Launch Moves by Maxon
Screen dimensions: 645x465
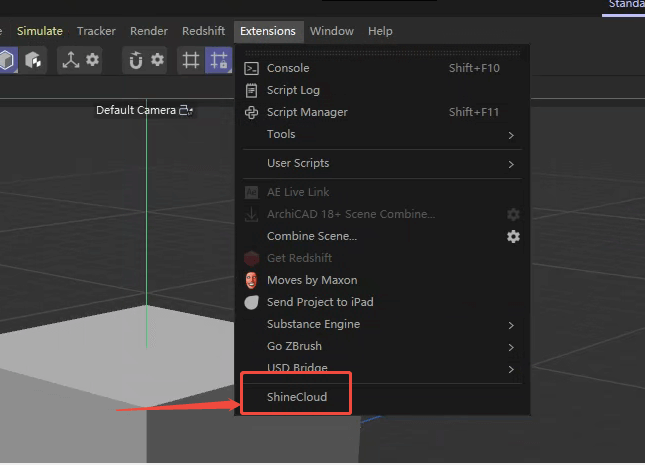pos(382,280)
